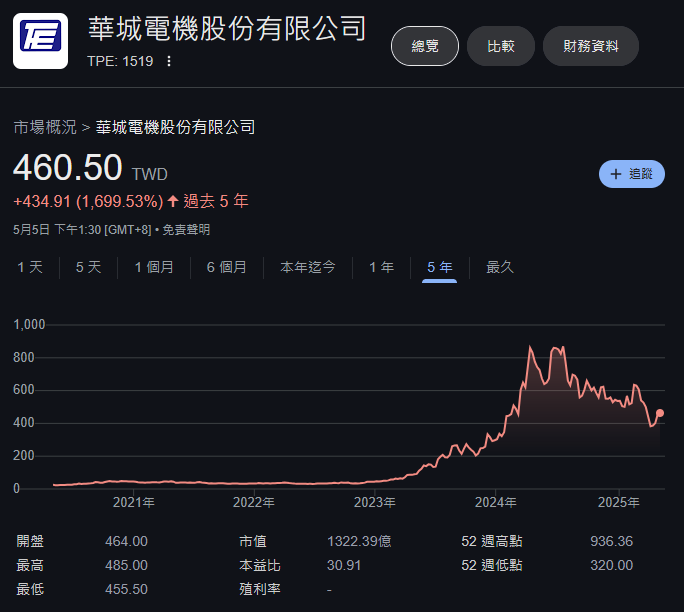The width and height of the screenshot is (684, 612).
Task: Select the 5 天 time range
Action: coord(89,267)
